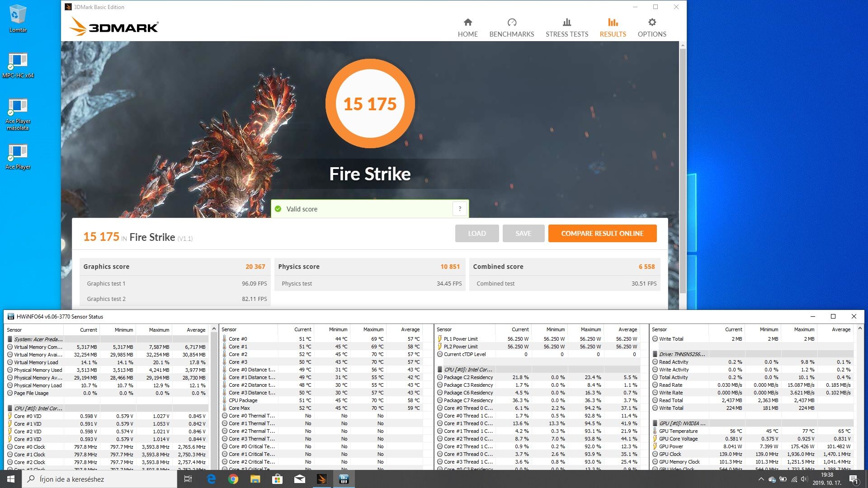Select the CPU Package temperature row
Image resolution: width=868 pixels, height=488 pixels.
point(322,400)
